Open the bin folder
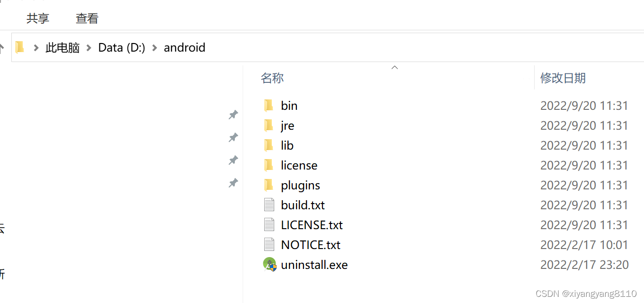 click(289, 105)
